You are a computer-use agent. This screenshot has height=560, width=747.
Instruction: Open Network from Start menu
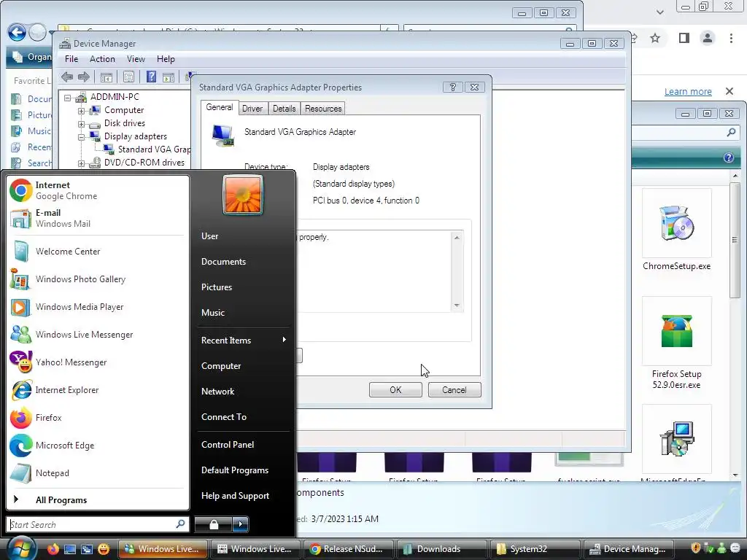pyautogui.click(x=217, y=392)
